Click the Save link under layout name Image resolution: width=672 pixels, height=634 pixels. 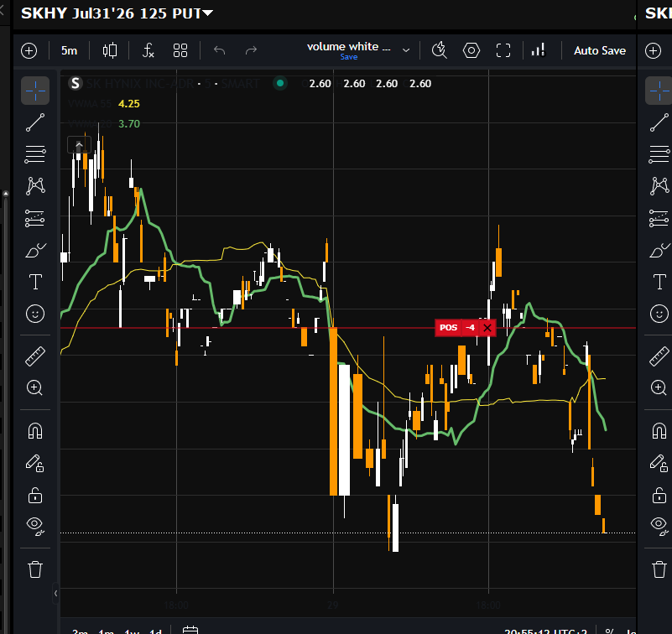click(x=349, y=57)
